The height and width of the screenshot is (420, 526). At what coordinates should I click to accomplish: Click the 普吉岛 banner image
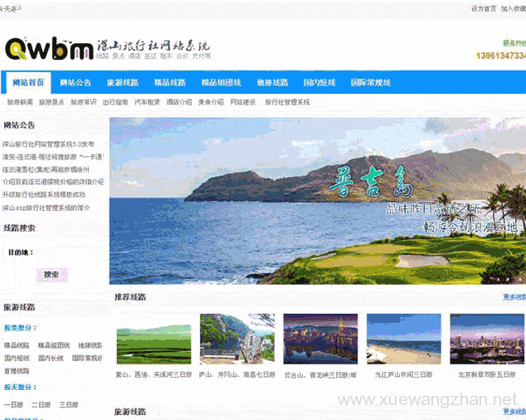tap(317, 201)
